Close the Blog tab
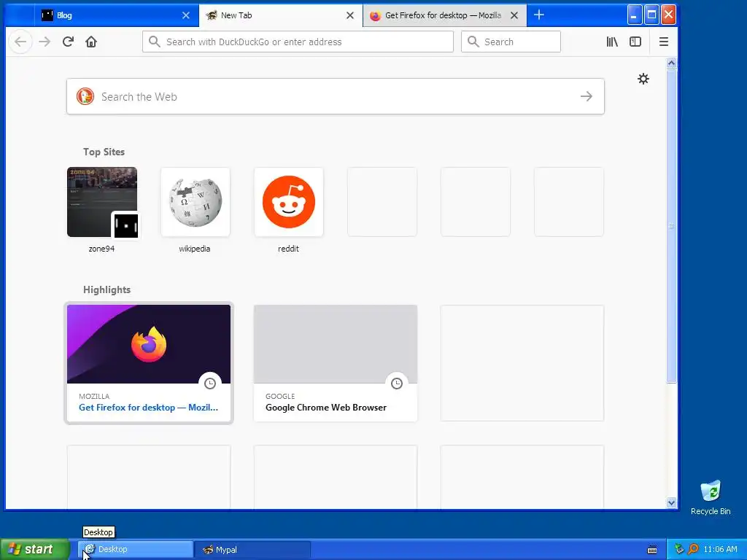 coord(186,15)
